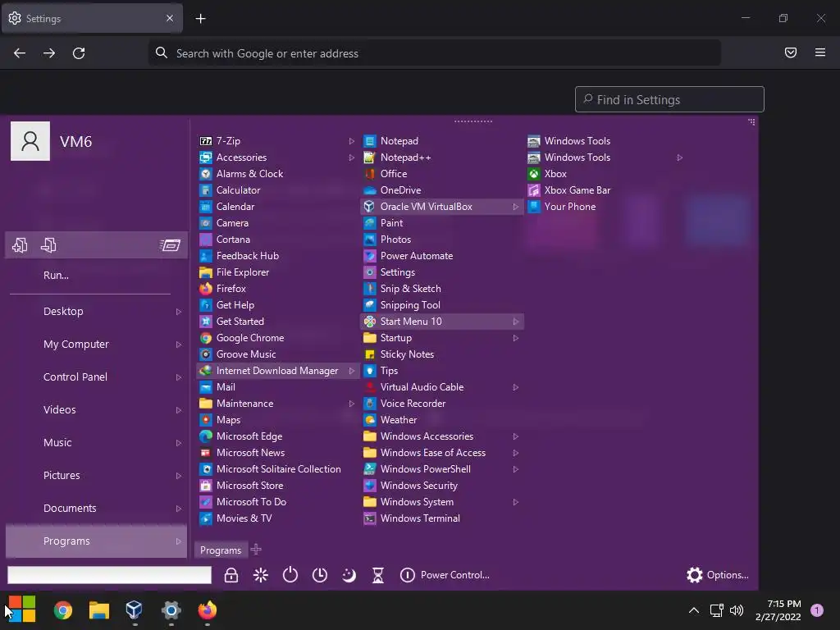
Task: Click the Pocket save icon
Action: click(790, 52)
